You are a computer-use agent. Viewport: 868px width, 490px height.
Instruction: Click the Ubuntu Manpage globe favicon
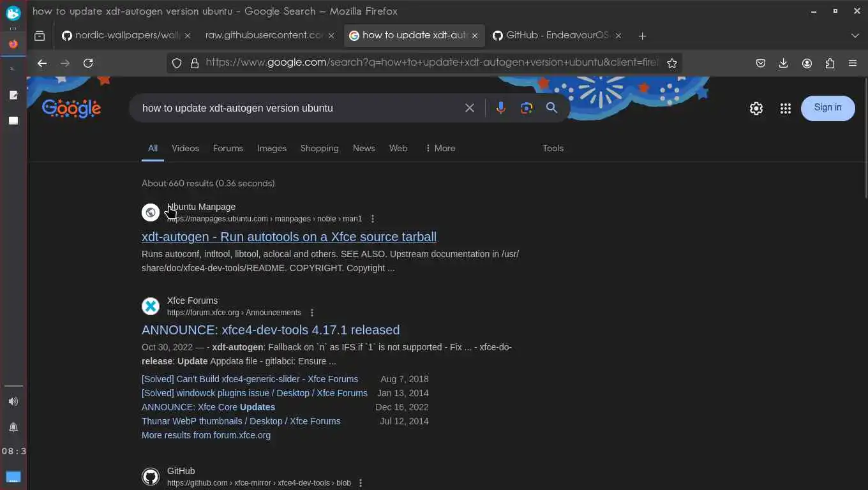click(x=151, y=212)
